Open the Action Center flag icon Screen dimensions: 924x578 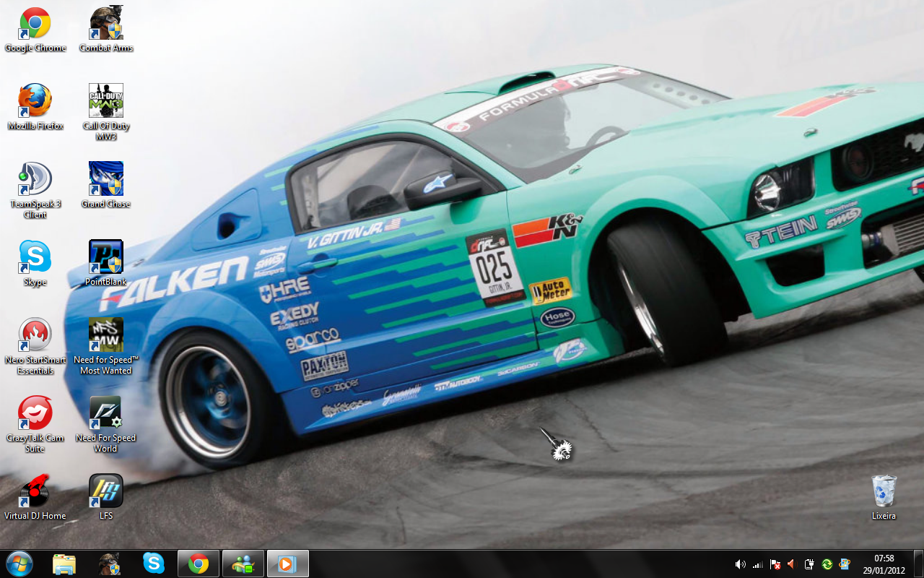(x=775, y=564)
